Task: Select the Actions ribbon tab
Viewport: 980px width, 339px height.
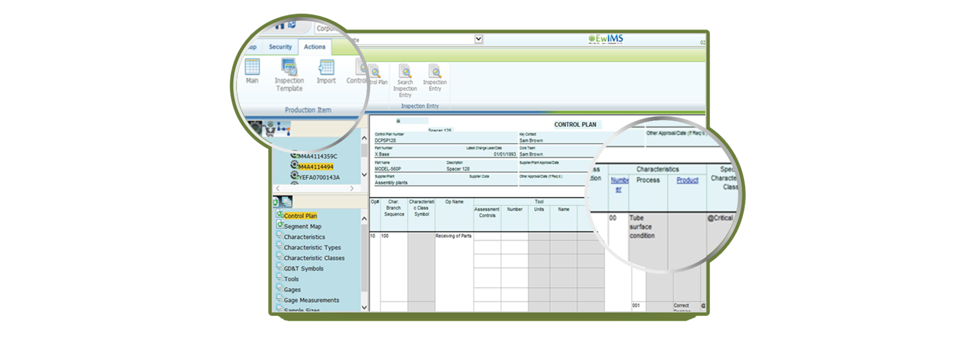Action: pyautogui.click(x=315, y=47)
